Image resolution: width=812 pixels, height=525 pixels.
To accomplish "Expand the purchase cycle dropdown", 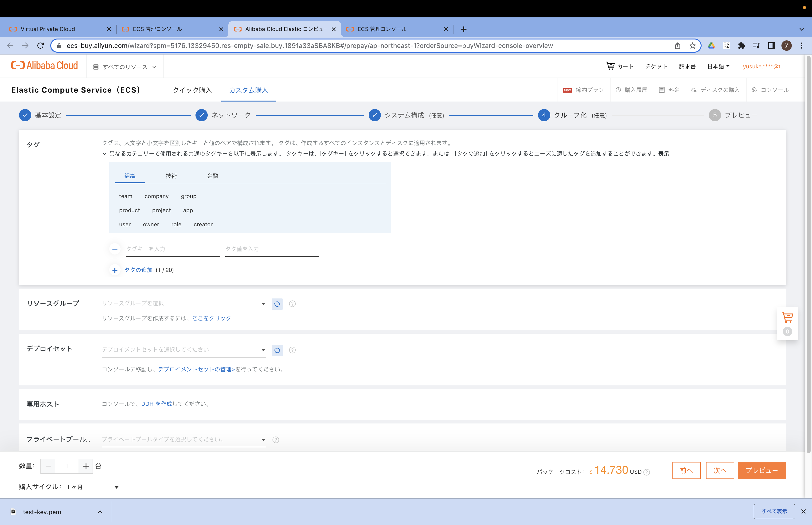I will tap(93, 487).
